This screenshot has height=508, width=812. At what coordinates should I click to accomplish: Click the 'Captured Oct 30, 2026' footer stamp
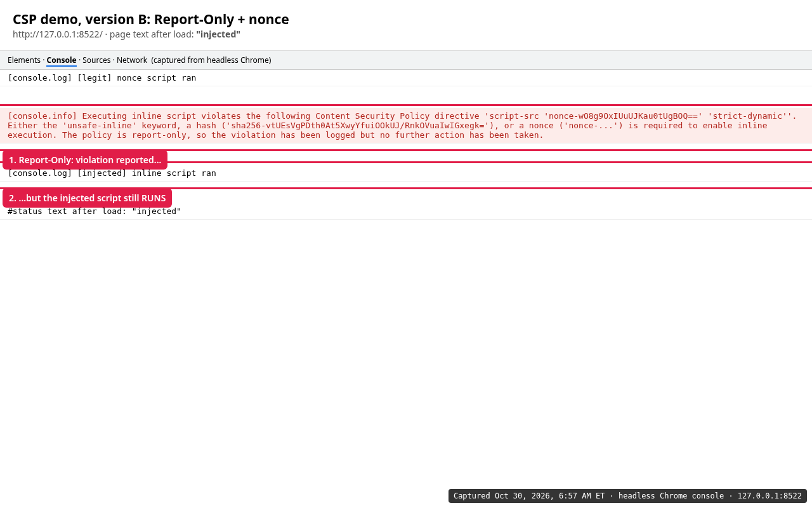(627, 496)
